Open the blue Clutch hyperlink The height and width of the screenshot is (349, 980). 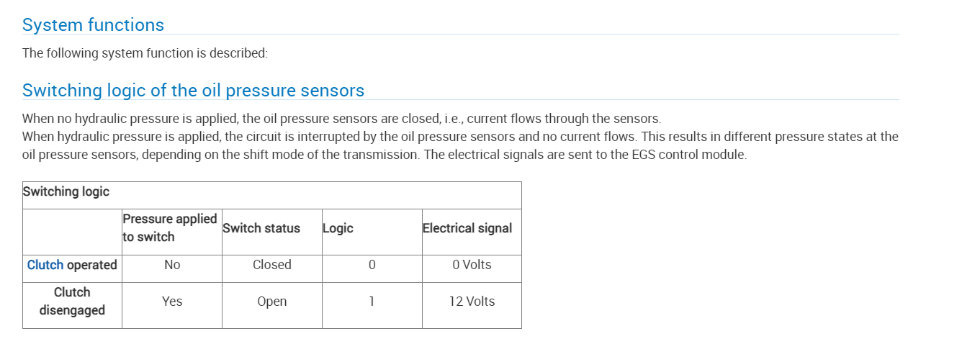[45, 265]
